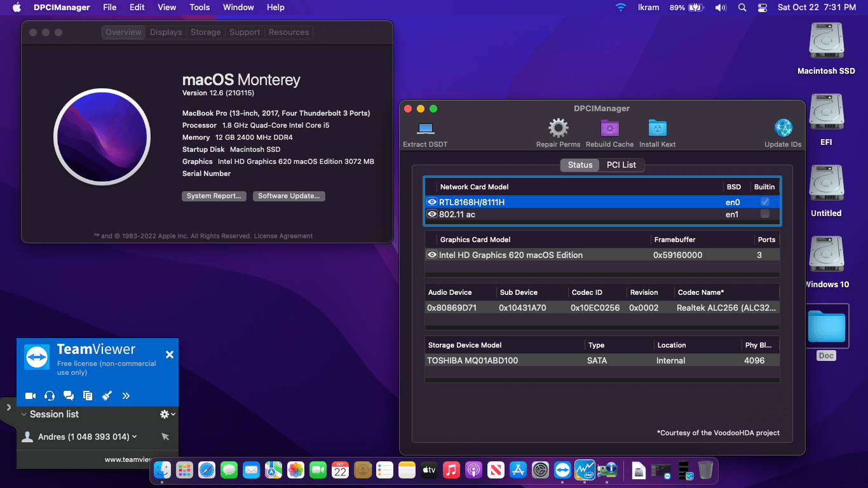This screenshot has width=868, height=488.
Task: Click the Wi-Fi menu bar icon
Action: 621,7
